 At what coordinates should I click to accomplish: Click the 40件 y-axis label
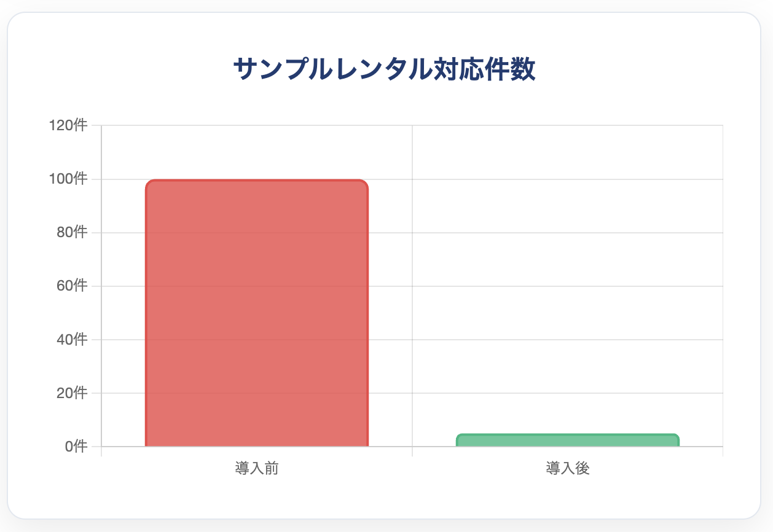pyautogui.click(x=71, y=339)
